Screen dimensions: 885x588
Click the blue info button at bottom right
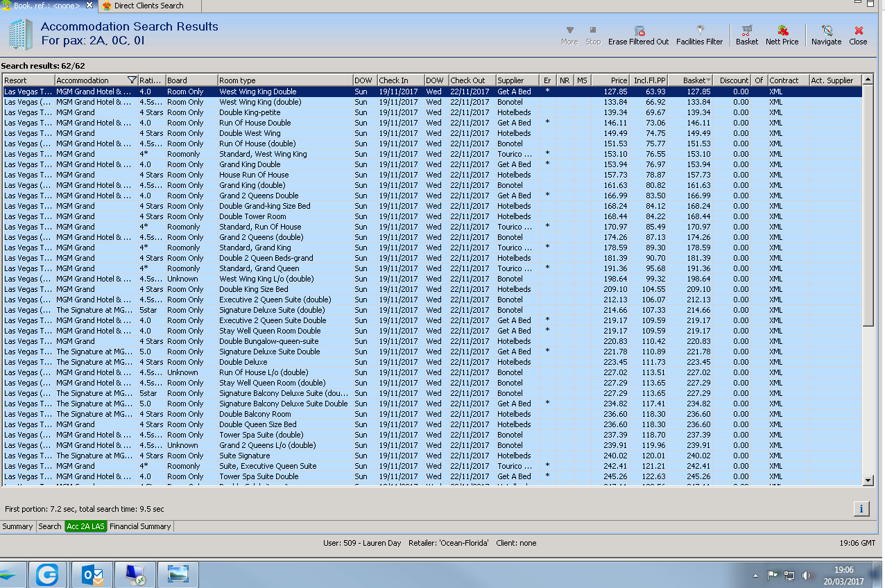point(861,509)
